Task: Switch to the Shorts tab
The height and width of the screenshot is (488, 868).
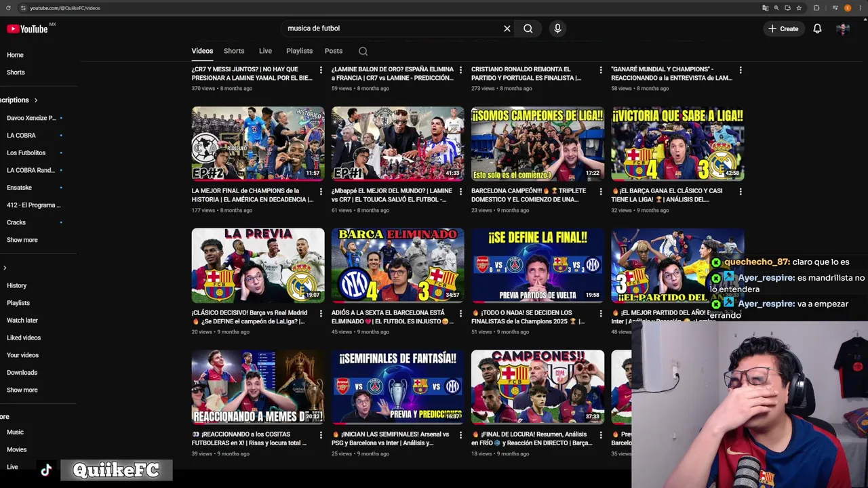Action: click(234, 51)
